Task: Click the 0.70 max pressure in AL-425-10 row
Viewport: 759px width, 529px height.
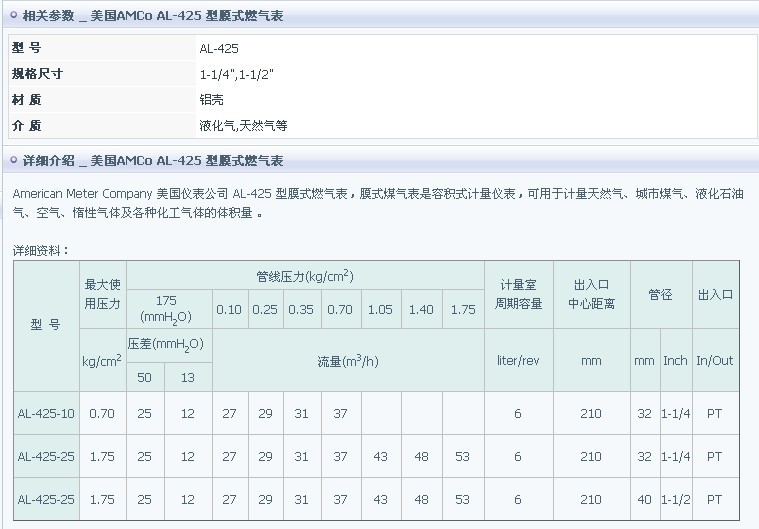Action: pyautogui.click(x=103, y=413)
